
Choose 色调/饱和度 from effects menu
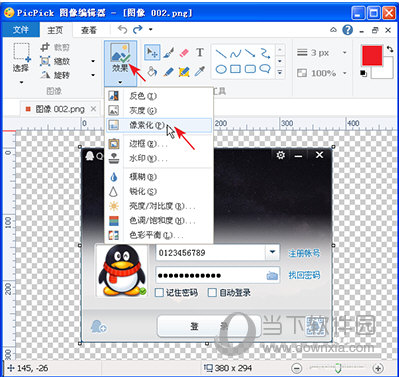pyautogui.click(x=159, y=221)
